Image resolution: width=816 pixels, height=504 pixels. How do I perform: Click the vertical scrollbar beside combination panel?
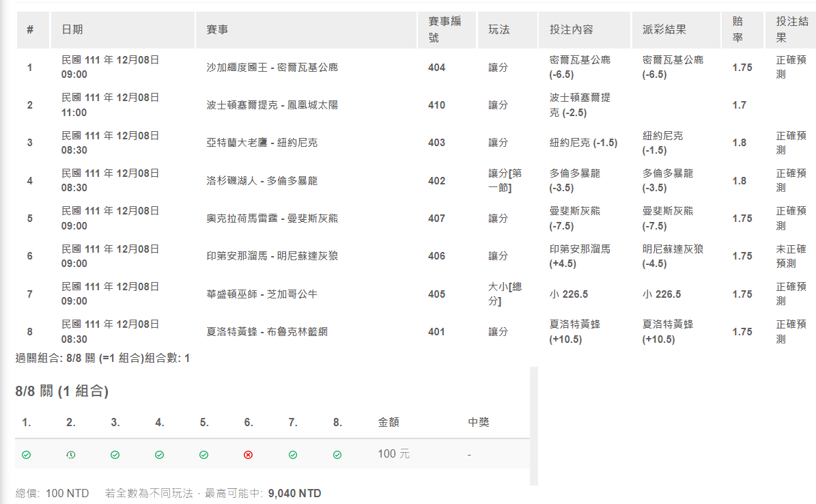pyautogui.click(x=533, y=426)
